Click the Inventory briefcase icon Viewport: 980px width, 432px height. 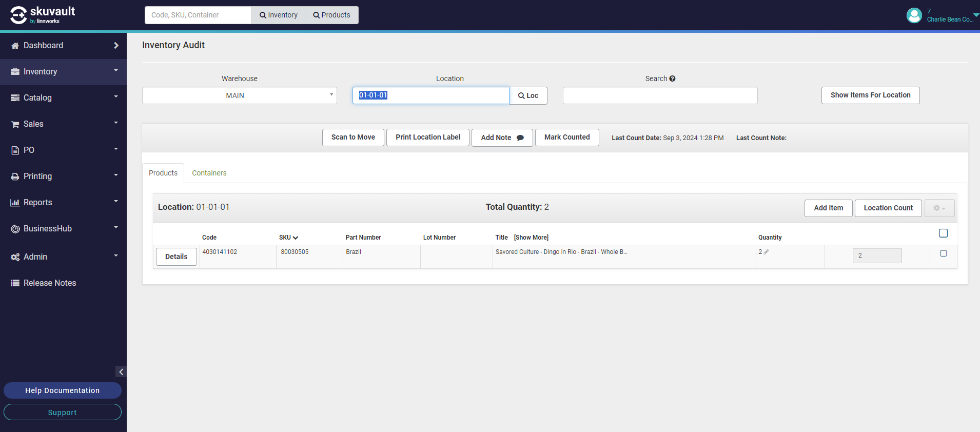click(15, 72)
